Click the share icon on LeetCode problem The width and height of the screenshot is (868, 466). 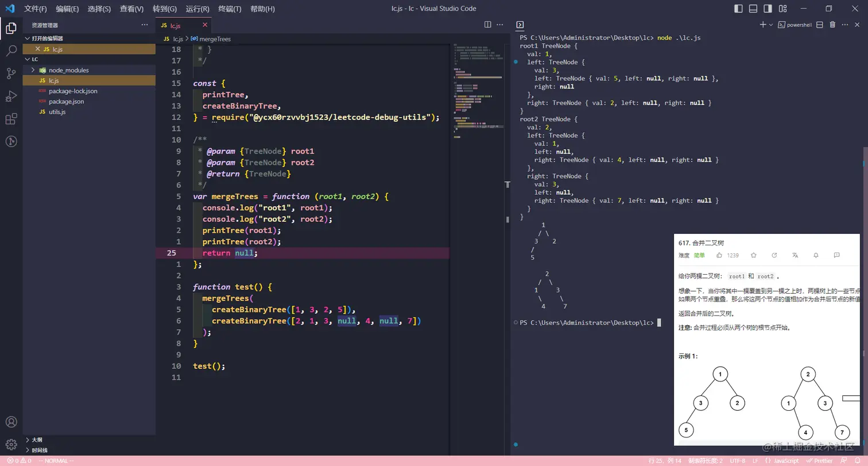pyautogui.click(x=774, y=255)
